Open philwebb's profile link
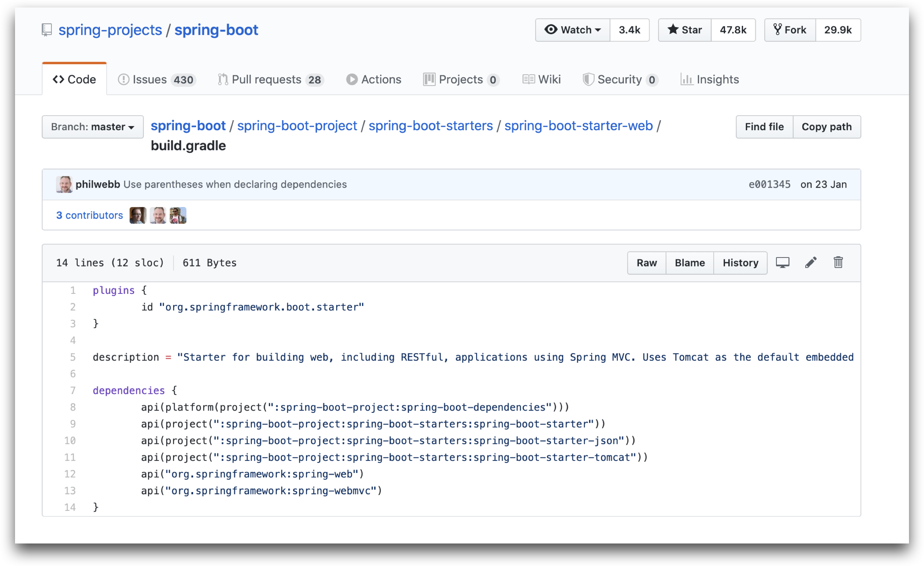 (x=98, y=184)
